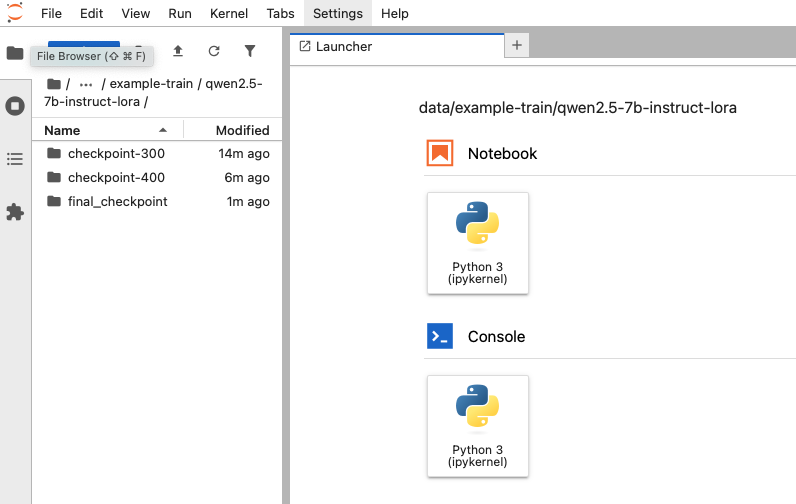Sort files by the Name column header
This screenshot has width=796, height=504.
[62, 130]
